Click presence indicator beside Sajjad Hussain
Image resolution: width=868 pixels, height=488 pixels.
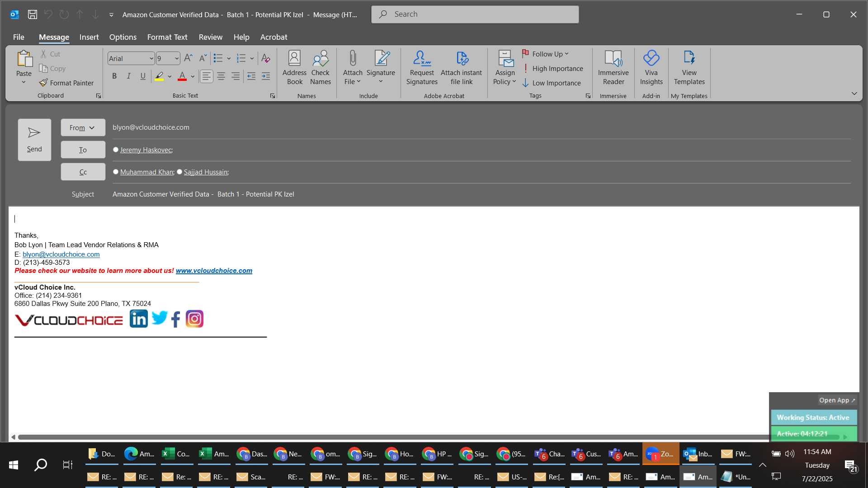click(179, 172)
